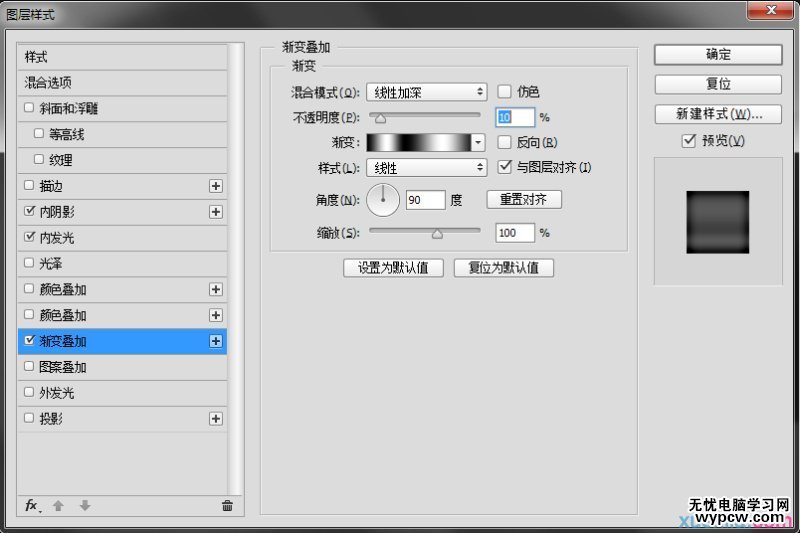Enable the 图案叠加 checkbox
Viewport: 800px width, 533px height.
pos(29,366)
